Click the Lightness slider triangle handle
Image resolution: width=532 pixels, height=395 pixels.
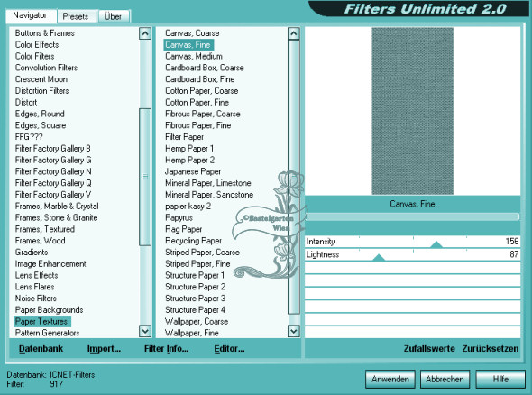379,257
